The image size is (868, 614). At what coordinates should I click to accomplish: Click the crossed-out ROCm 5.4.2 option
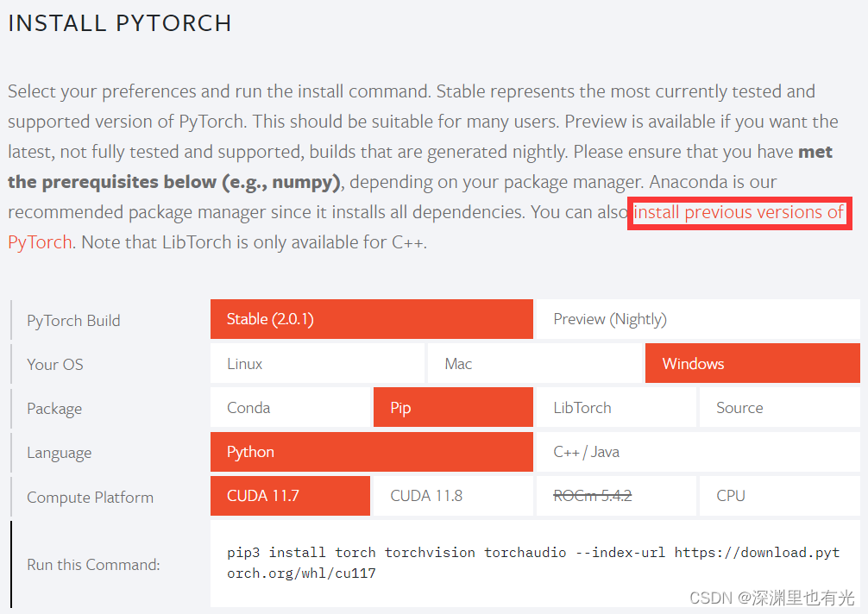point(615,495)
